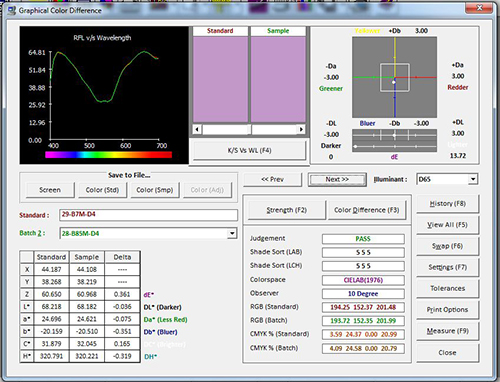Open Settings (F7)
Viewport: 500px width, 382px height.
(447, 267)
